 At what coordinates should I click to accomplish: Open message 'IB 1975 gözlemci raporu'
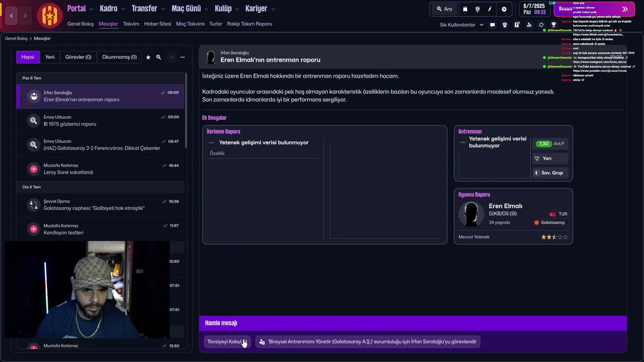coord(101,121)
